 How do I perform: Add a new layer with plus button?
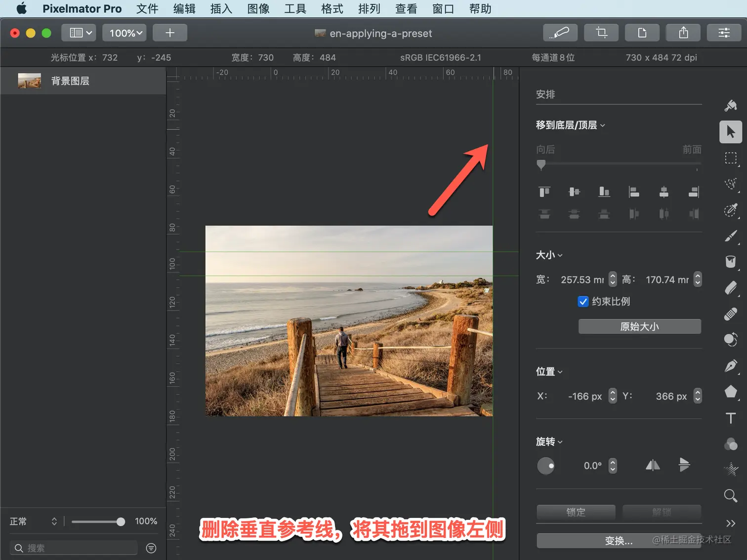pos(170,33)
